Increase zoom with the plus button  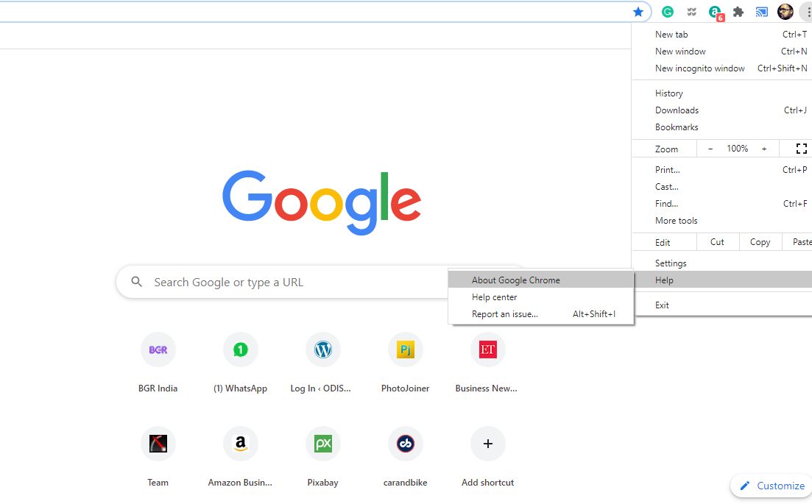tap(764, 149)
